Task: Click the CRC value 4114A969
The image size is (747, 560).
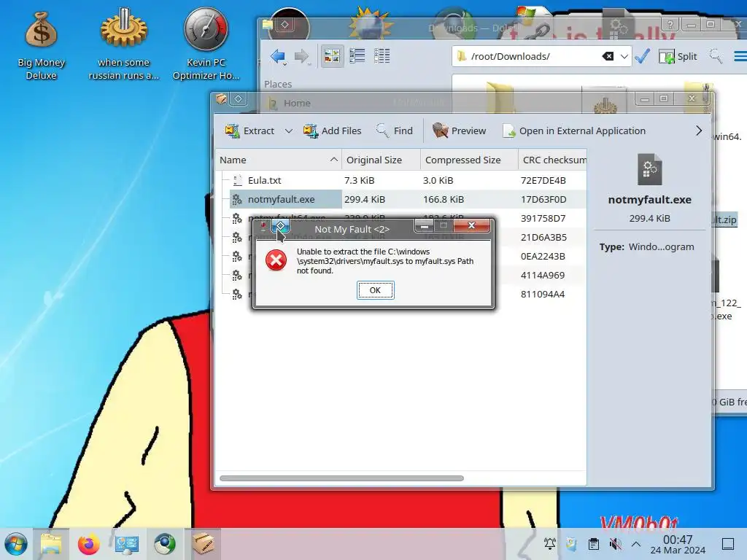Action: 543,275
